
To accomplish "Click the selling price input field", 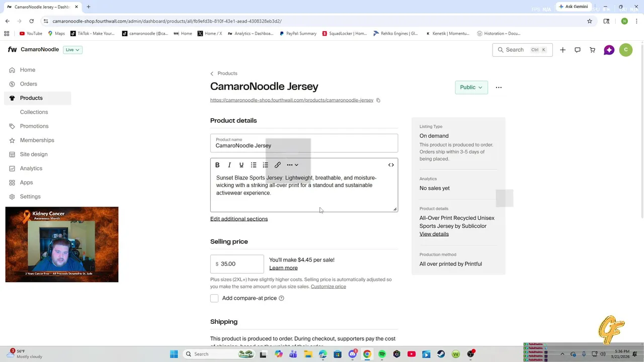I will point(237,264).
